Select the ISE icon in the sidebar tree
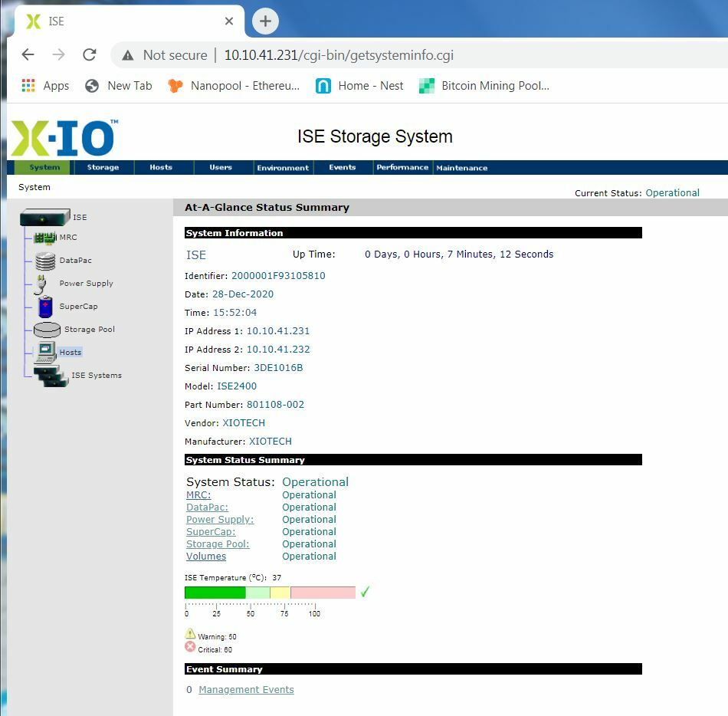Viewport: 728px width, 716px height. pyautogui.click(x=44, y=217)
